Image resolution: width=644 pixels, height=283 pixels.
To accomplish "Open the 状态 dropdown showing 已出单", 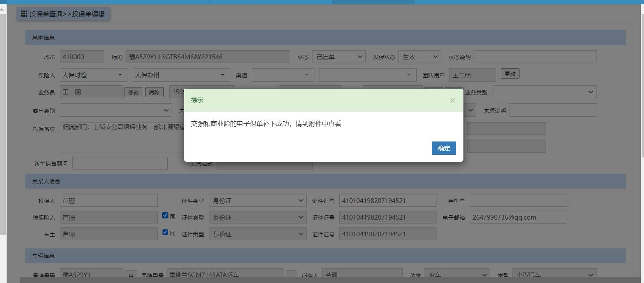I will (339, 57).
